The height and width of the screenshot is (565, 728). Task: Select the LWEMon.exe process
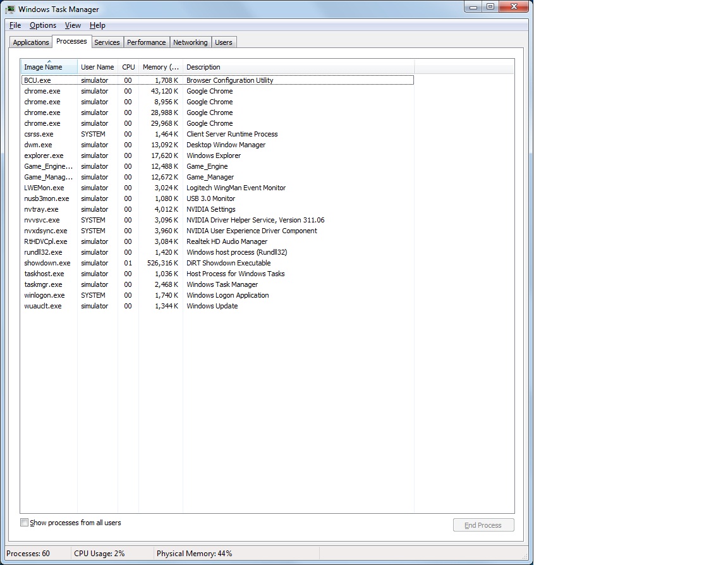217,188
